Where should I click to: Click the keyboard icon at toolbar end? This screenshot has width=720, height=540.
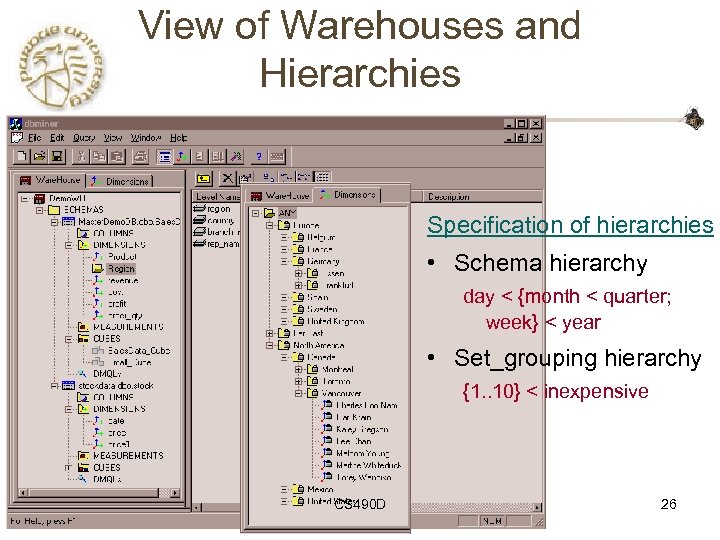tap(276, 157)
